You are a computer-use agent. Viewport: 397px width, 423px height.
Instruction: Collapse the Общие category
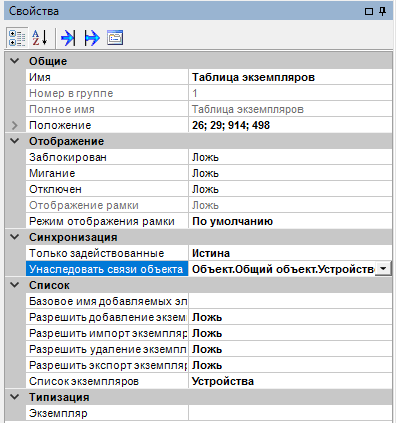[15, 61]
